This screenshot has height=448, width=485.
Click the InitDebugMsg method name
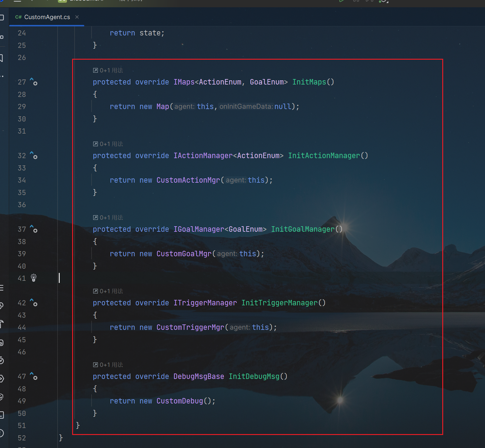[x=254, y=377]
